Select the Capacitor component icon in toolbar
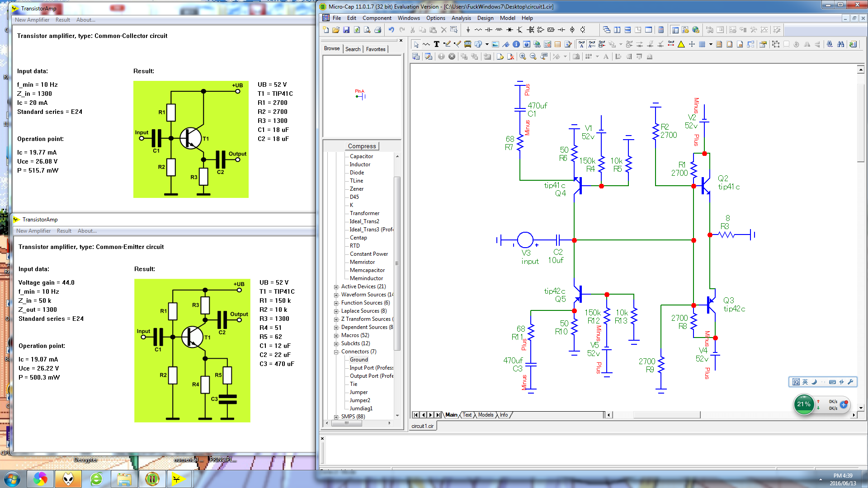This screenshot has height=488, width=868. point(489,30)
